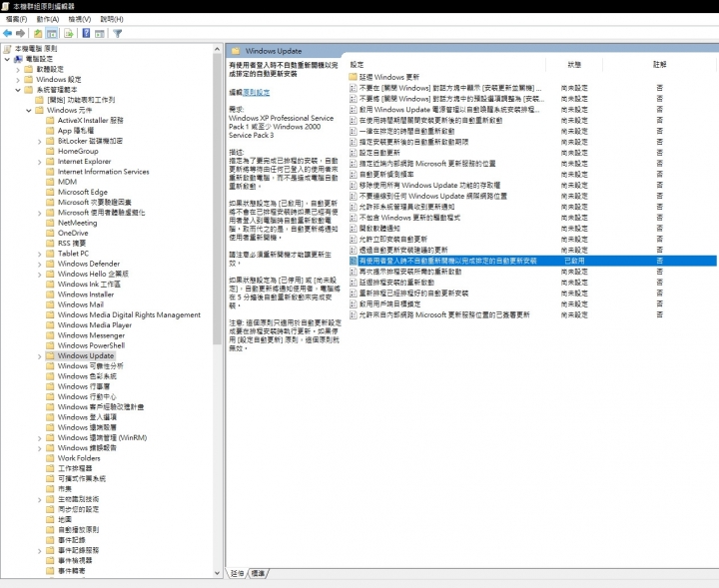
Task: Click the Filter funnel toolbar icon
Action: 118,34
